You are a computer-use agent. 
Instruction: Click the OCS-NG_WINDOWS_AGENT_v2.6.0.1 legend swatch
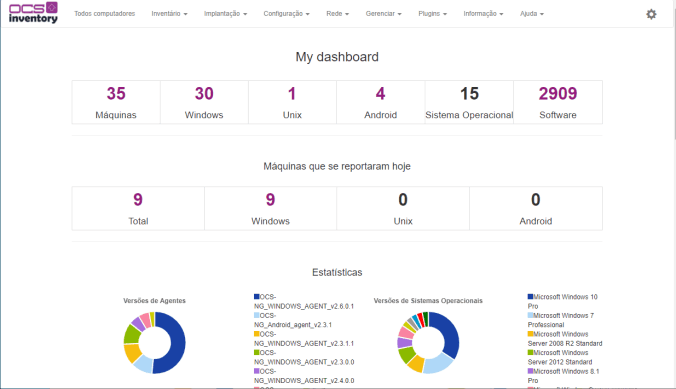click(257, 297)
